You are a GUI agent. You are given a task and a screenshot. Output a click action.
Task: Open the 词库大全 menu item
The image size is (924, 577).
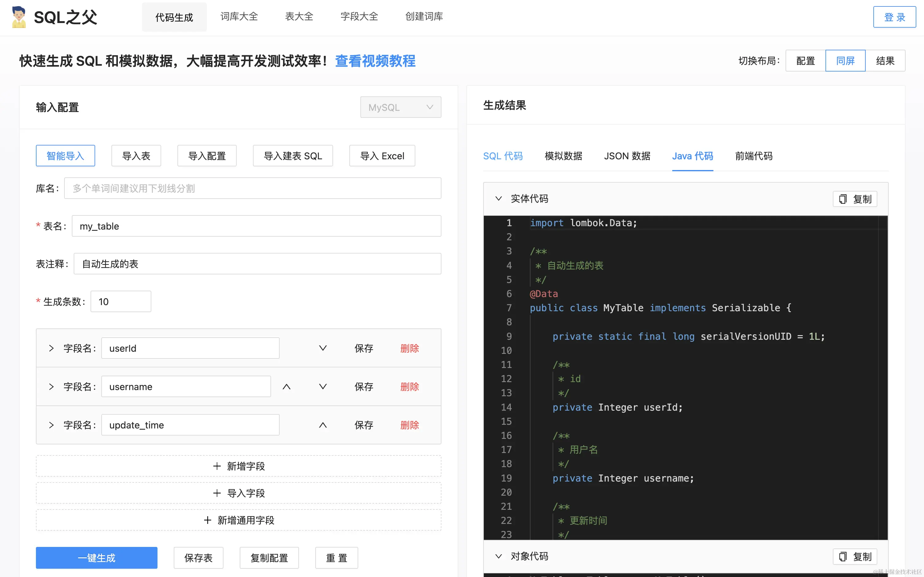pyautogui.click(x=239, y=16)
